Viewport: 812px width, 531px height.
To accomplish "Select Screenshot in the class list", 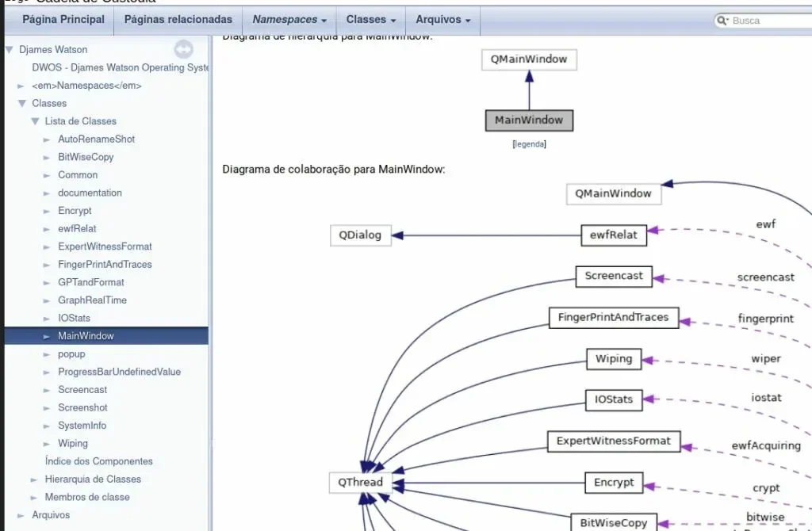I will point(82,408).
